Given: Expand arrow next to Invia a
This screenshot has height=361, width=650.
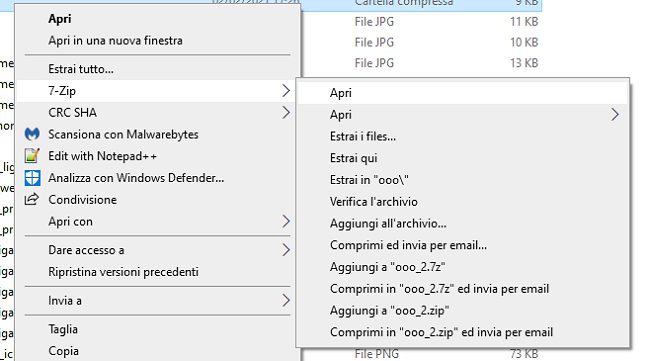Looking at the screenshot, I should pos(286,300).
